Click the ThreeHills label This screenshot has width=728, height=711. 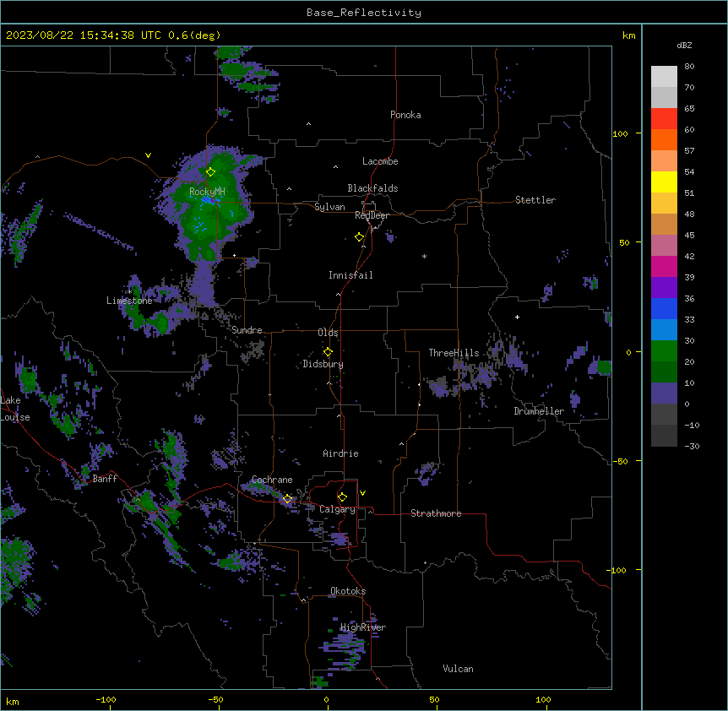point(454,353)
